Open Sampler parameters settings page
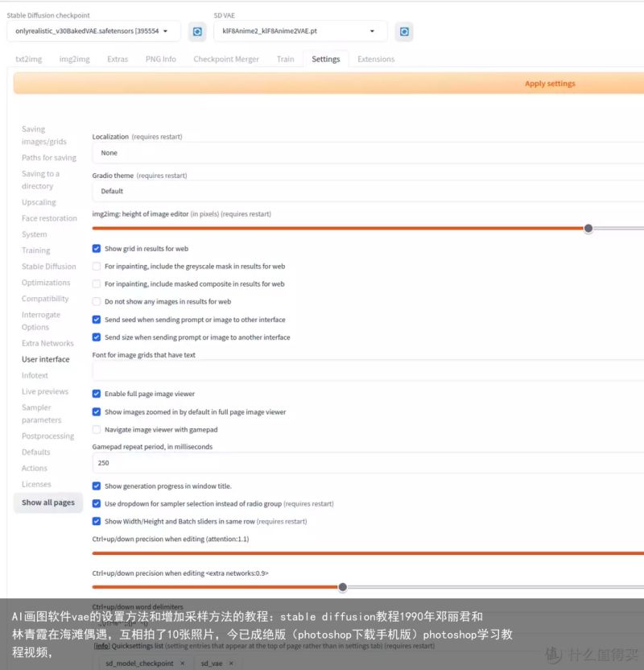Image resolution: width=644 pixels, height=670 pixels. point(41,414)
